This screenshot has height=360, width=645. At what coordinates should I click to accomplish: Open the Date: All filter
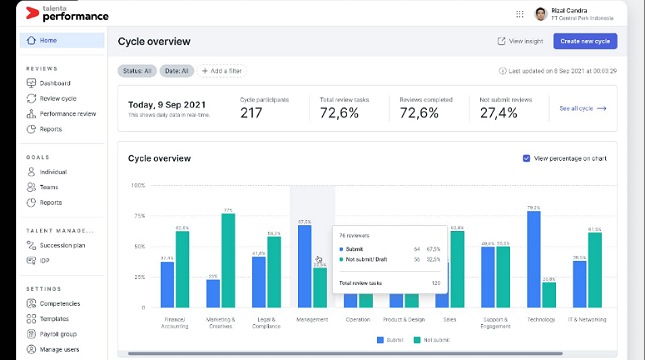[176, 71]
